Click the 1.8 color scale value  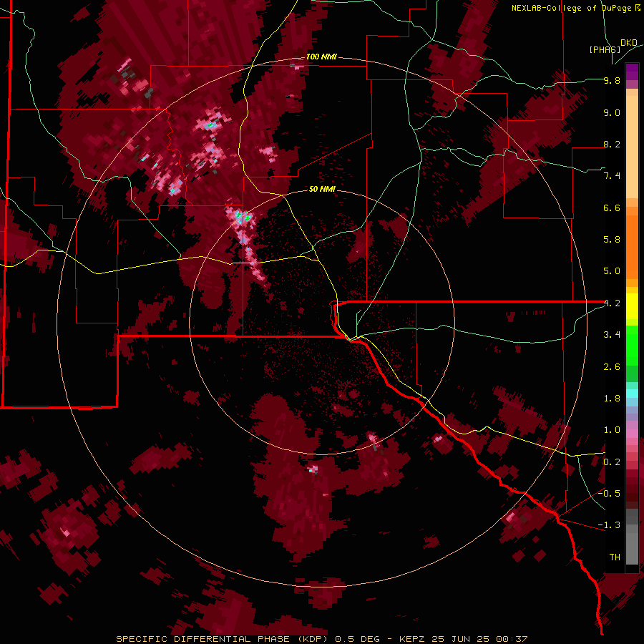click(x=612, y=399)
